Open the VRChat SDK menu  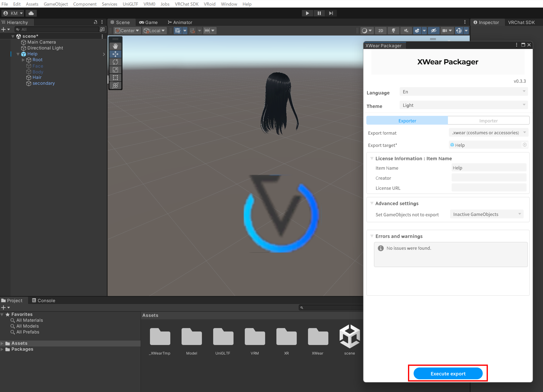[x=186, y=4]
